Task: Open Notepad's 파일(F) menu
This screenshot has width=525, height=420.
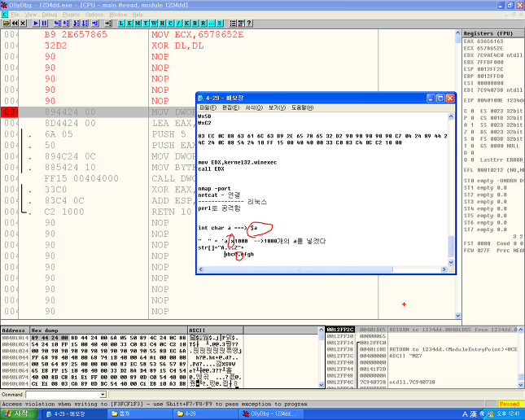Action: coord(208,107)
